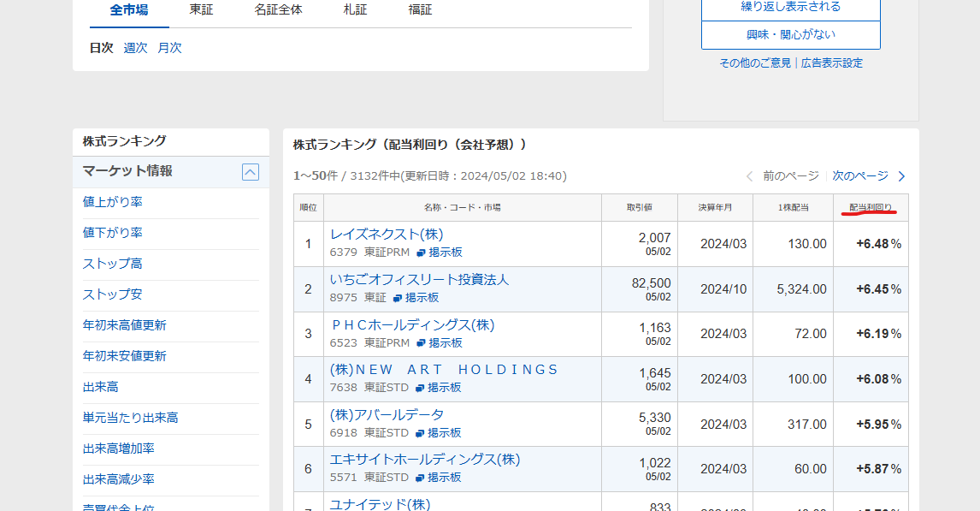This screenshot has width=980, height=511.
Task: Select the 日次 daily period
Action: pos(101,48)
